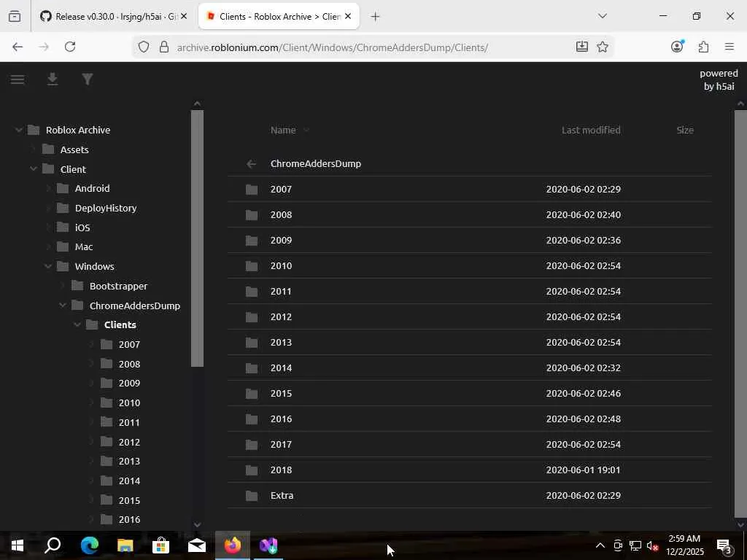Image resolution: width=747 pixels, height=560 pixels.
Task: Open the 2012 folder in the list
Action: pos(469,317)
